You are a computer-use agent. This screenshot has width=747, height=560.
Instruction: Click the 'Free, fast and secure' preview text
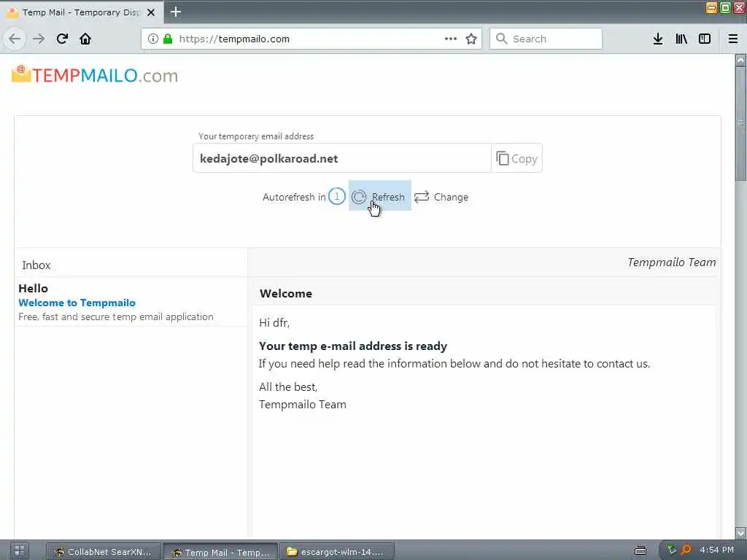tap(116, 316)
